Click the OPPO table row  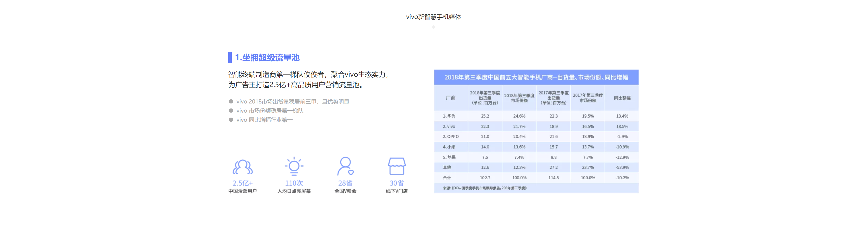tap(536, 137)
